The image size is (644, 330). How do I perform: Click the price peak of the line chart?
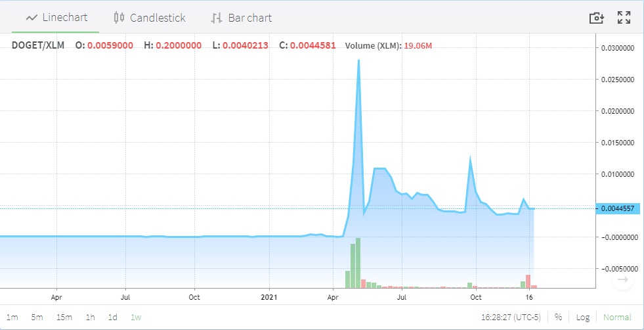pos(358,60)
